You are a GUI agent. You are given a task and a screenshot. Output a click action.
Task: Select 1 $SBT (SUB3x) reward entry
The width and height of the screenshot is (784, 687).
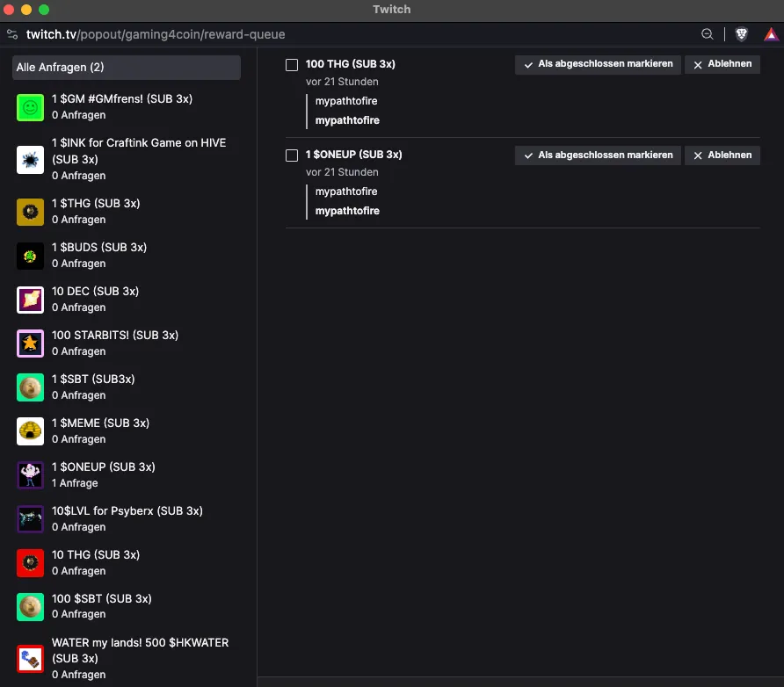(126, 387)
